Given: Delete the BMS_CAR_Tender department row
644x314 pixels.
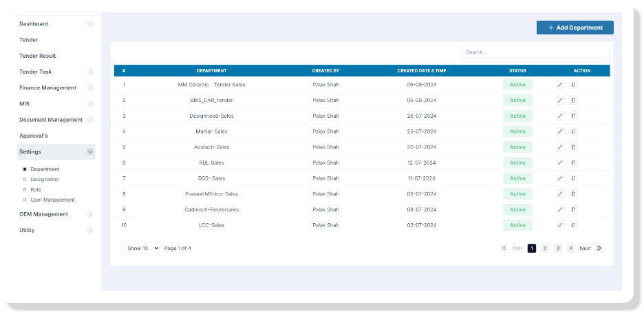Looking at the screenshot, I should (573, 101).
